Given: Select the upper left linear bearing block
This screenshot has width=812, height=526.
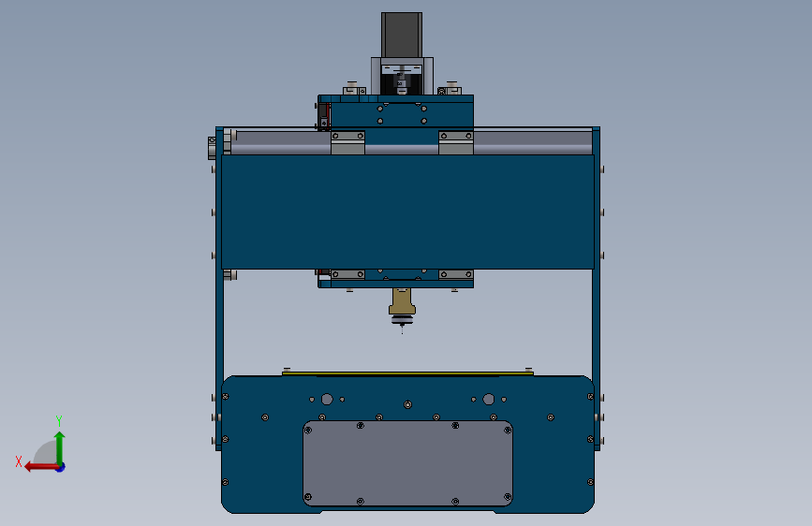Looking at the screenshot, I should [348, 142].
